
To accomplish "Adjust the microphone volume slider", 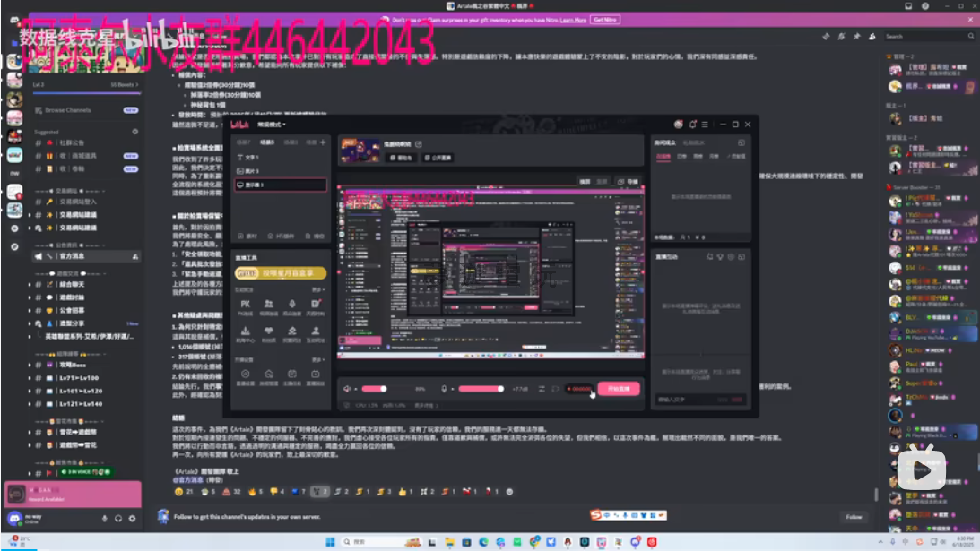I will pos(481,389).
